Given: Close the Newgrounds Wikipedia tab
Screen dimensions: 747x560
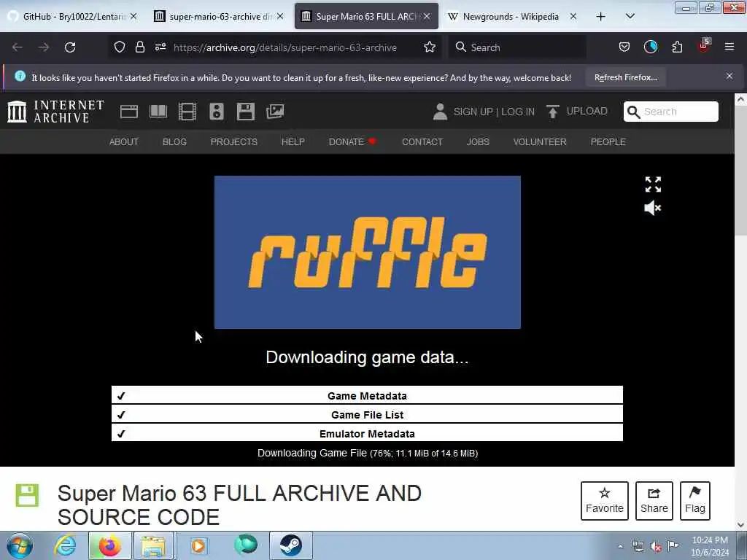Looking at the screenshot, I should point(573,16).
